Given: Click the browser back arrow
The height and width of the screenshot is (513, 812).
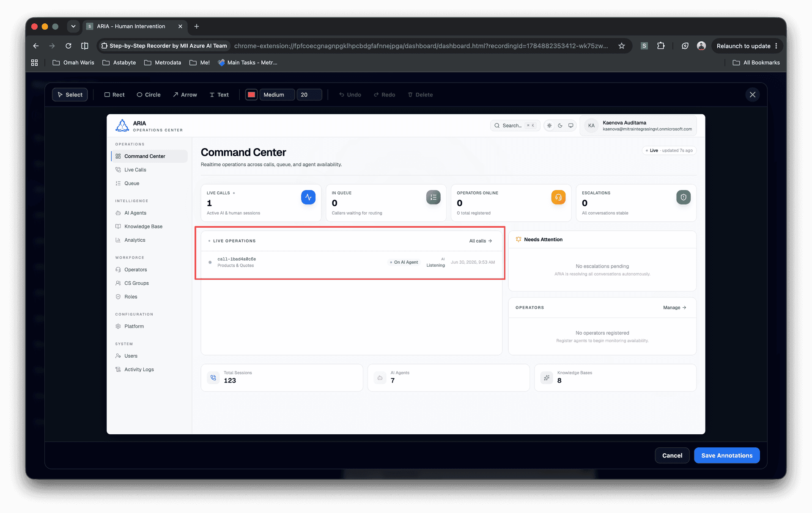Looking at the screenshot, I should pos(36,46).
